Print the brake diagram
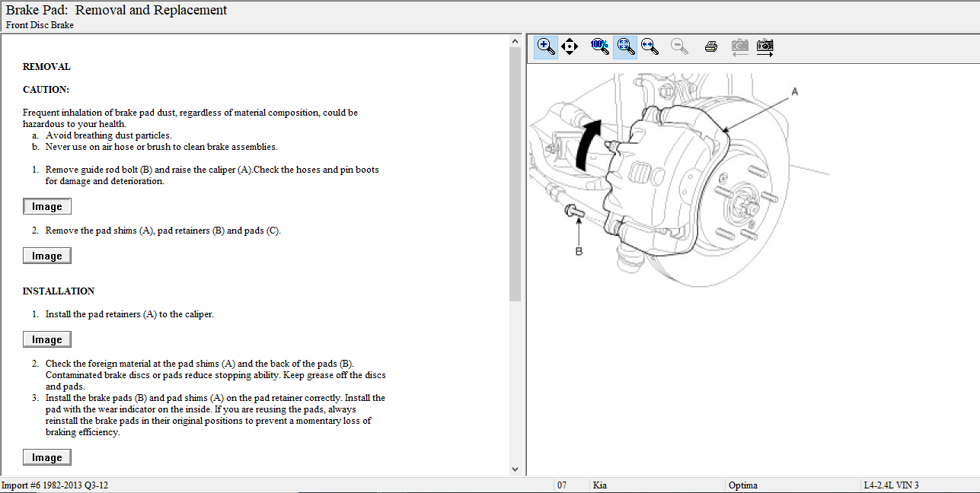The height and width of the screenshot is (493, 980). point(711,47)
